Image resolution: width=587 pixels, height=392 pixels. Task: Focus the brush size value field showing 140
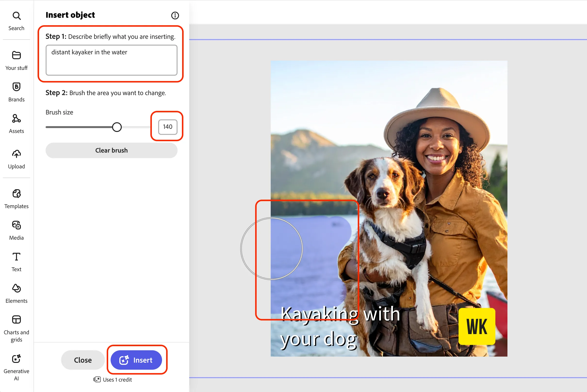click(x=168, y=127)
